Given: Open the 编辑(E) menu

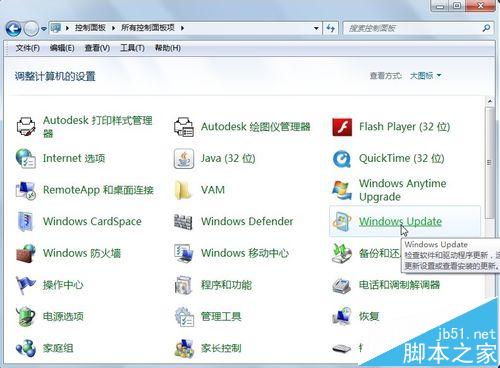Looking at the screenshot, I should point(62,48).
